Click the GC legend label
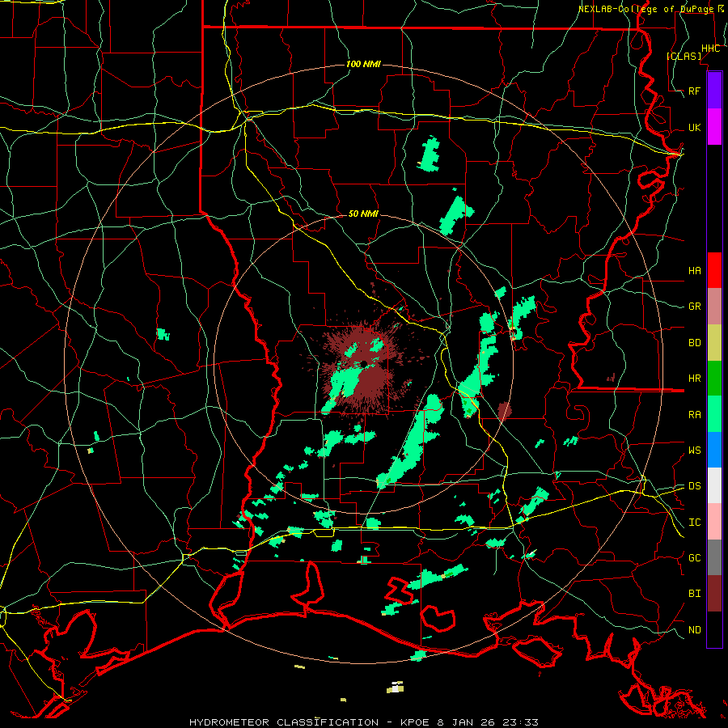This screenshot has height=728, width=728. pyautogui.click(x=694, y=557)
